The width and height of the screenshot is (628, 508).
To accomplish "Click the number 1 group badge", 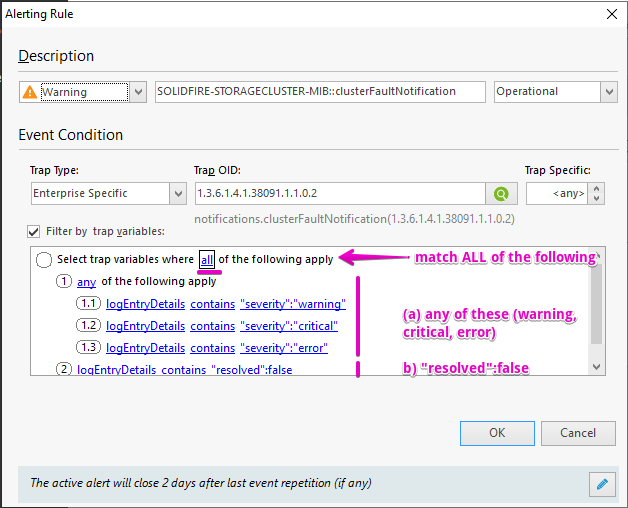I will pos(64,281).
